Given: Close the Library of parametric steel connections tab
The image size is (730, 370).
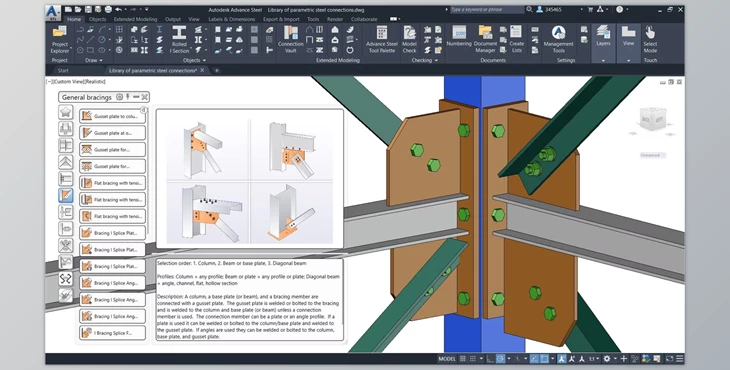Looking at the screenshot, I should pos(203,71).
